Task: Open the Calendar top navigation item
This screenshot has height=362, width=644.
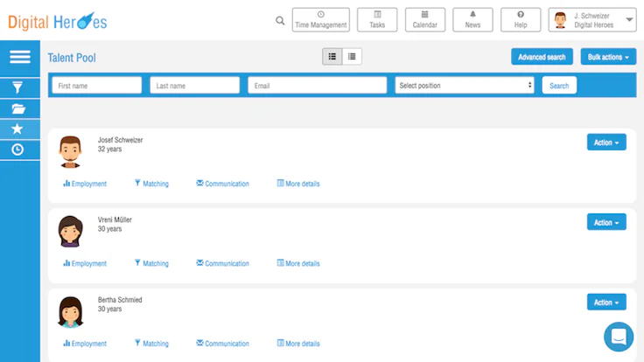Action: (425, 20)
